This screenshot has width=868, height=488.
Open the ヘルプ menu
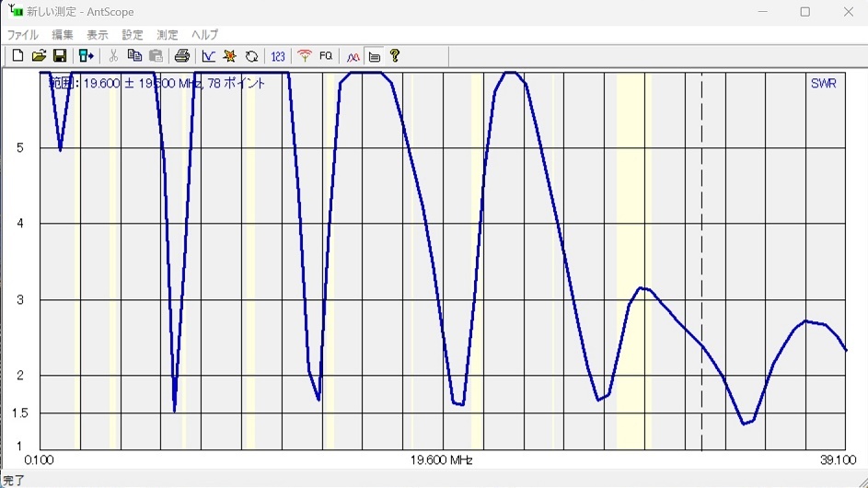[x=204, y=35]
